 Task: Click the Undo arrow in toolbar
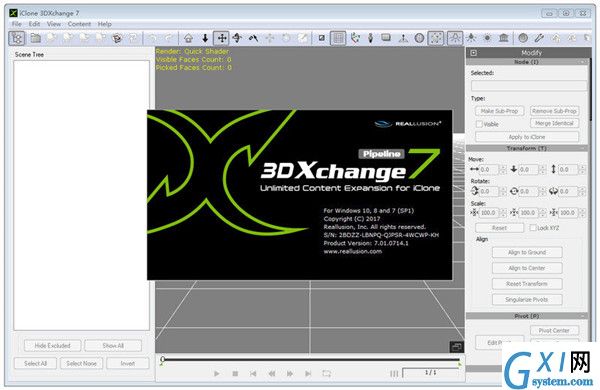[x=152, y=38]
